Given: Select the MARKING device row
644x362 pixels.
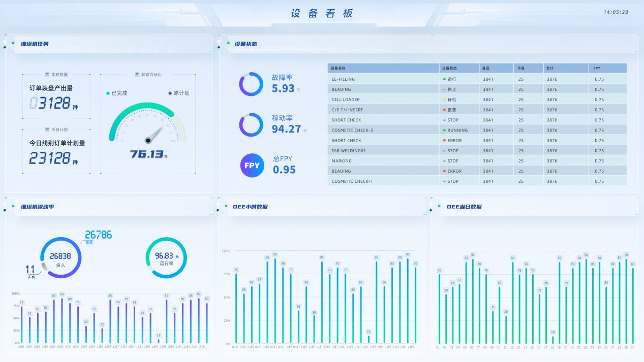Looking at the screenshot, I should click(x=477, y=160).
